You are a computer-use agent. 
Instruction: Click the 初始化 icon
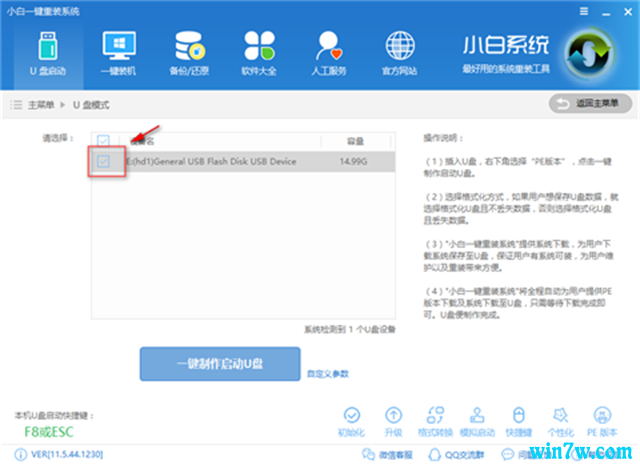pyautogui.click(x=351, y=422)
